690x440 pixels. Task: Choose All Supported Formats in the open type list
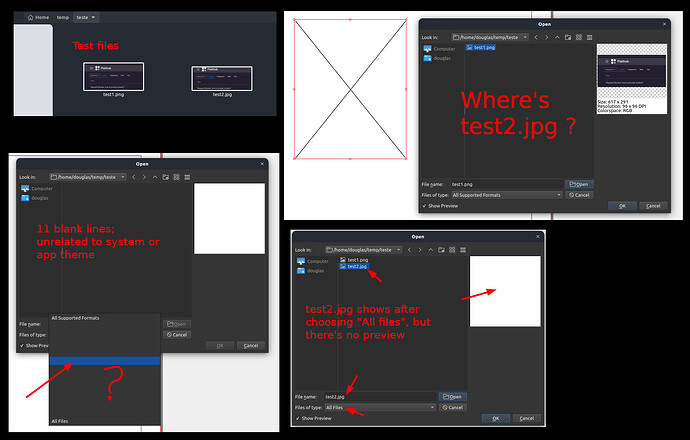[x=105, y=318]
